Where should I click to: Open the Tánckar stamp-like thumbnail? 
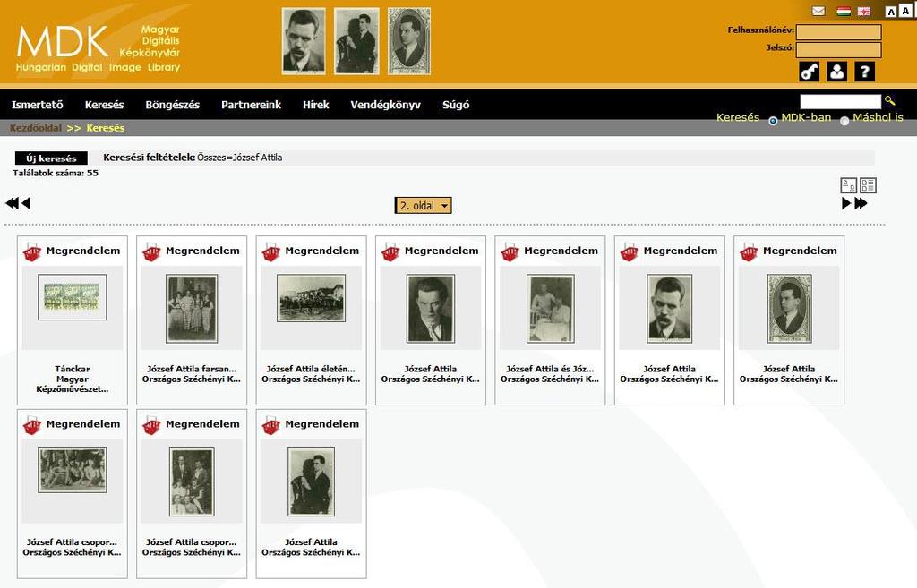[x=73, y=297]
